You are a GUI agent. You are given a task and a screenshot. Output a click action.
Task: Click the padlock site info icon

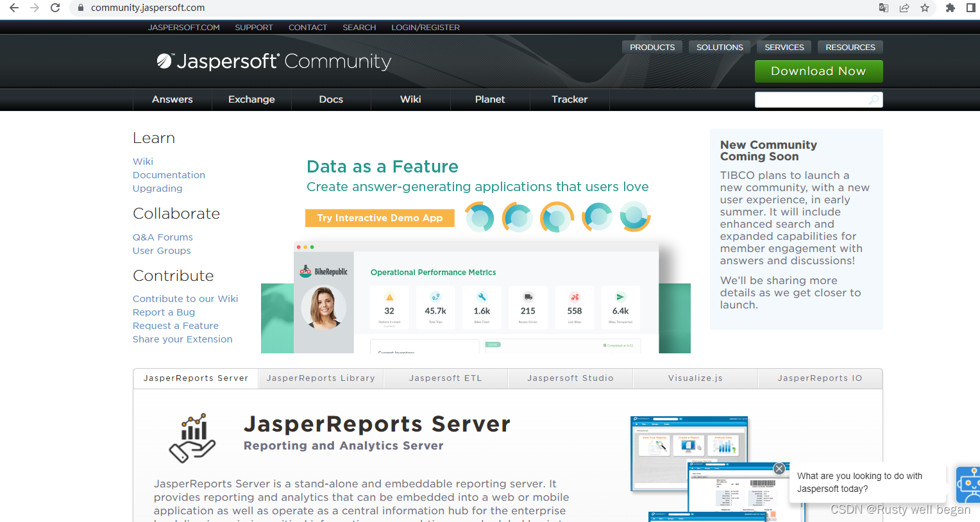[80, 8]
